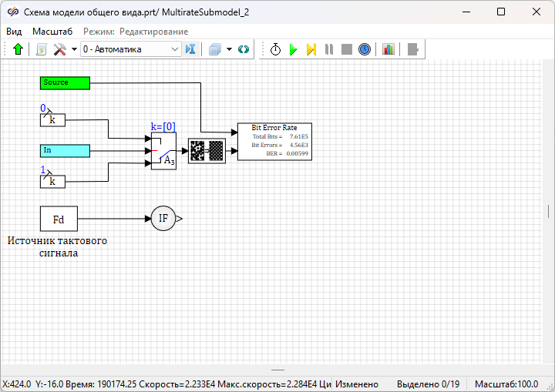The image size is (555, 392).
Task: Expand the tools icon dropdown arrow
Action: click(x=74, y=49)
